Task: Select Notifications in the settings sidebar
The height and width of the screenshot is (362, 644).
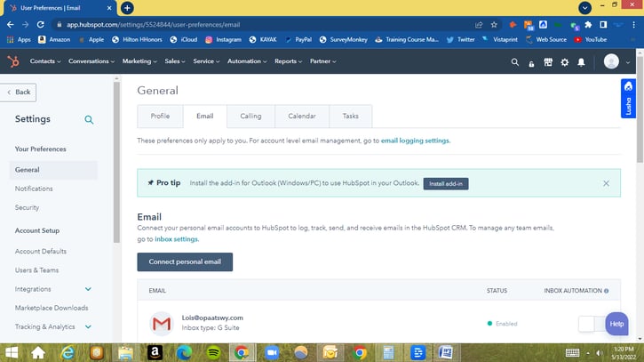Action: tap(34, 189)
